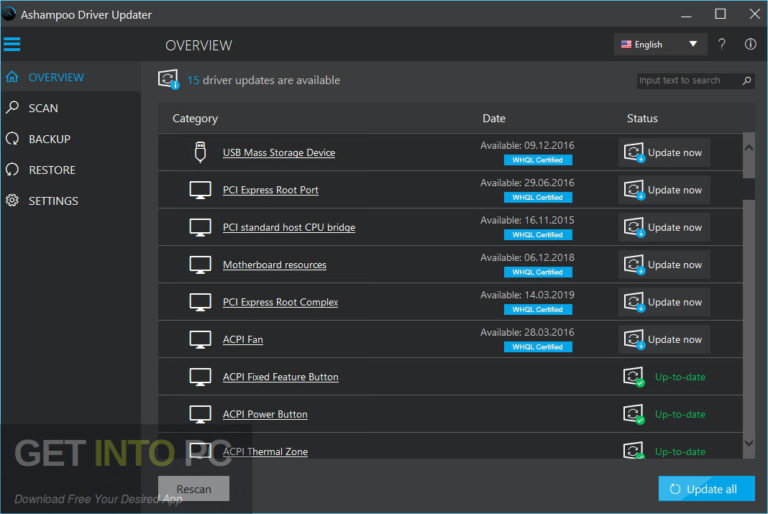Click the USB Mass Storage Device icon
768x514 pixels.
[200, 152]
